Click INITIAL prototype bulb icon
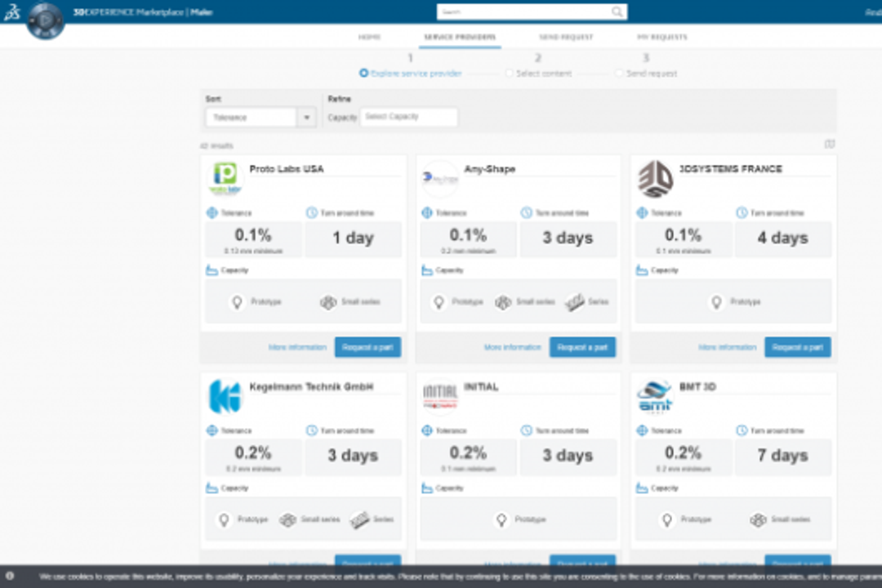This screenshot has width=882, height=588. pos(501,520)
